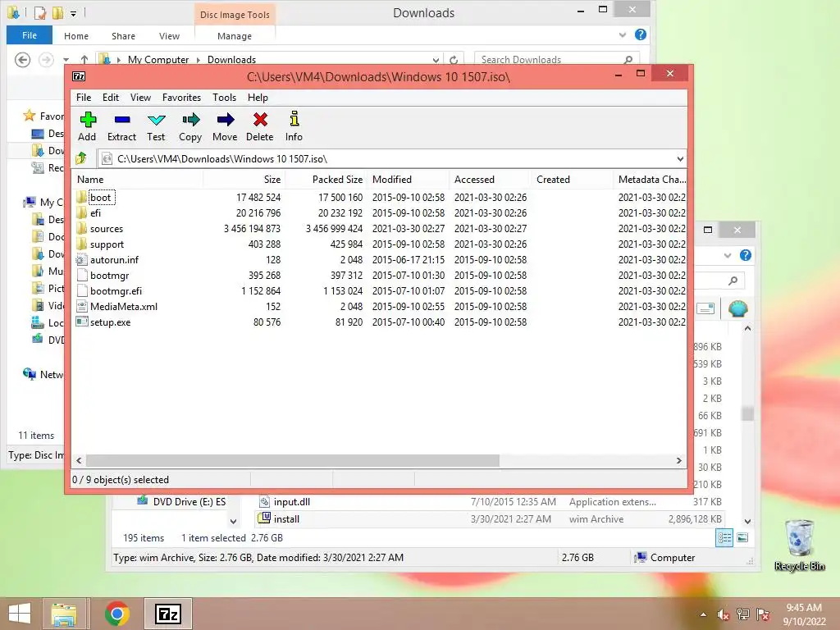The width and height of the screenshot is (840, 630).
Task: Select the setup.exe file icon
Action: [x=81, y=322]
